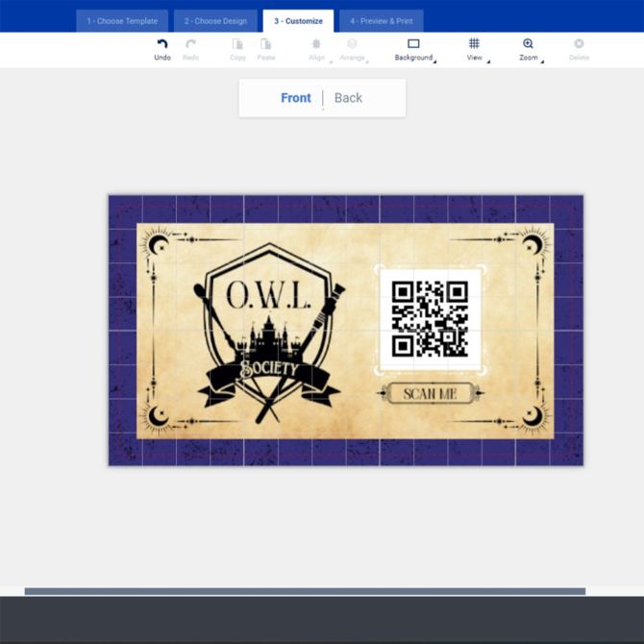Select the bottom-right crescent moon ornament
The image size is (644, 644).
[x=533, y=416]
